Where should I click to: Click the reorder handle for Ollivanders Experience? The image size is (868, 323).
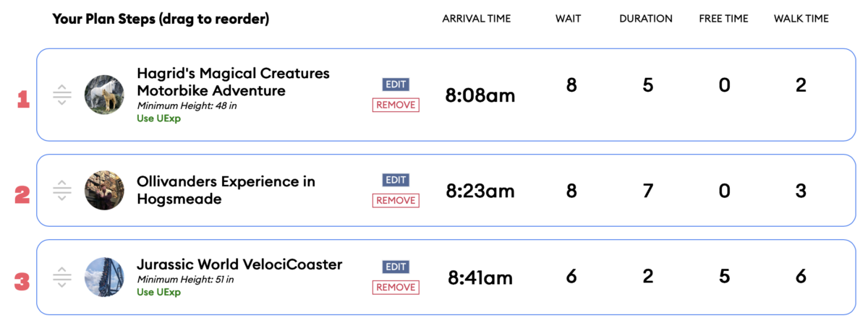point(62,191)
